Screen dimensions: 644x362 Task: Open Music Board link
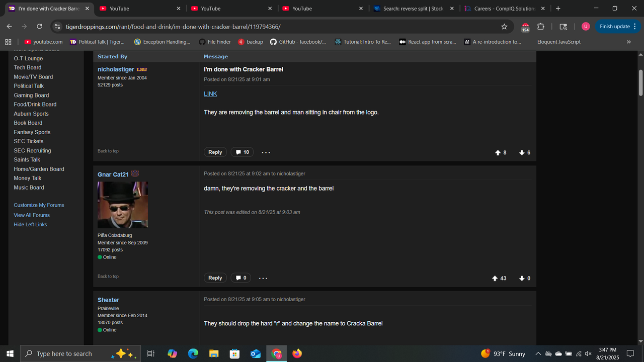coord(29,188)
